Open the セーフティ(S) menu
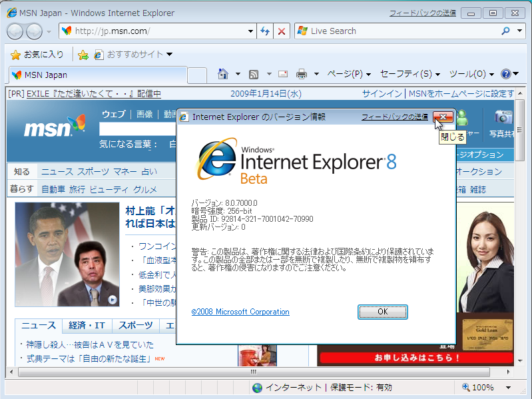Viewport: 532px width, 399px height. (x=410, y=74)
